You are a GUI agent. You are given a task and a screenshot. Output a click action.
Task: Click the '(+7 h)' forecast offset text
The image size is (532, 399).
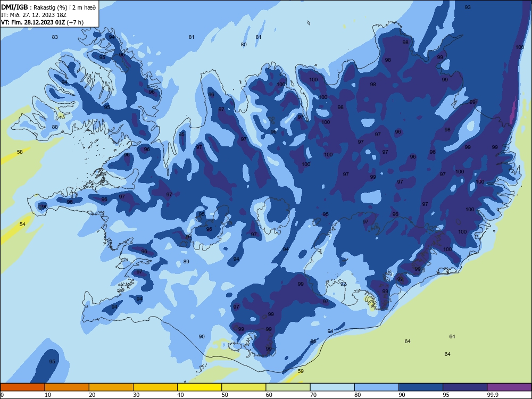pyautogui.click(x=75, y=22)
